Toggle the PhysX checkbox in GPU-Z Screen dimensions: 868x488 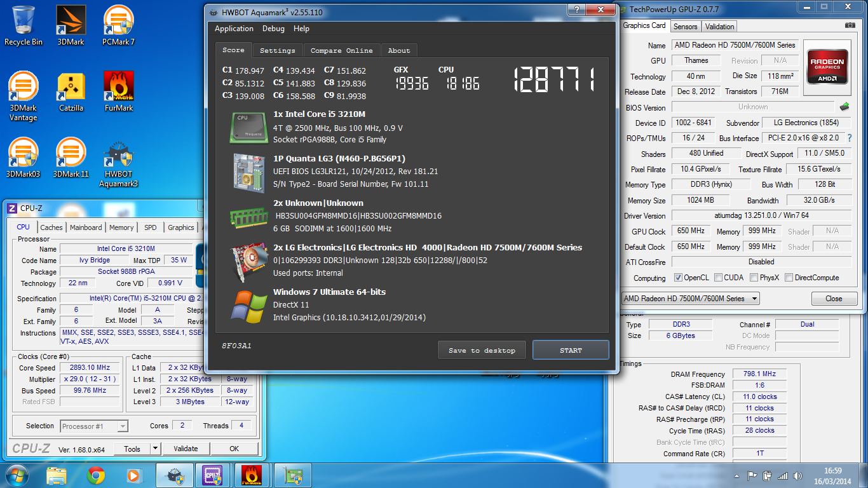[x=754, y=278]
